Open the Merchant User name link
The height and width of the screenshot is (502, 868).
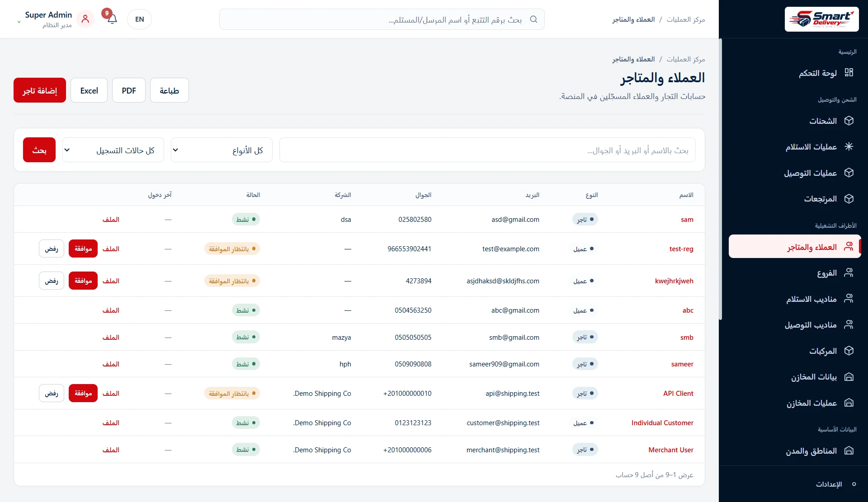(x=671, y=450)
